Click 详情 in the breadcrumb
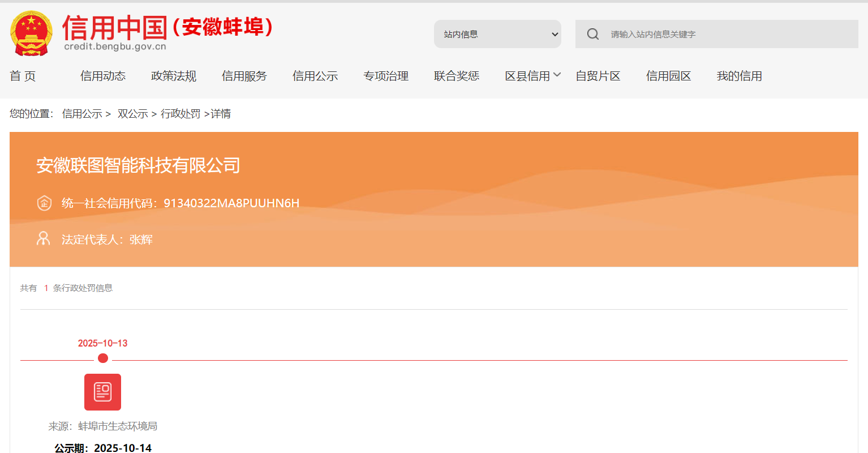Image resolution: width=868 pixels, height=453 pixels. tap(221, 114)
